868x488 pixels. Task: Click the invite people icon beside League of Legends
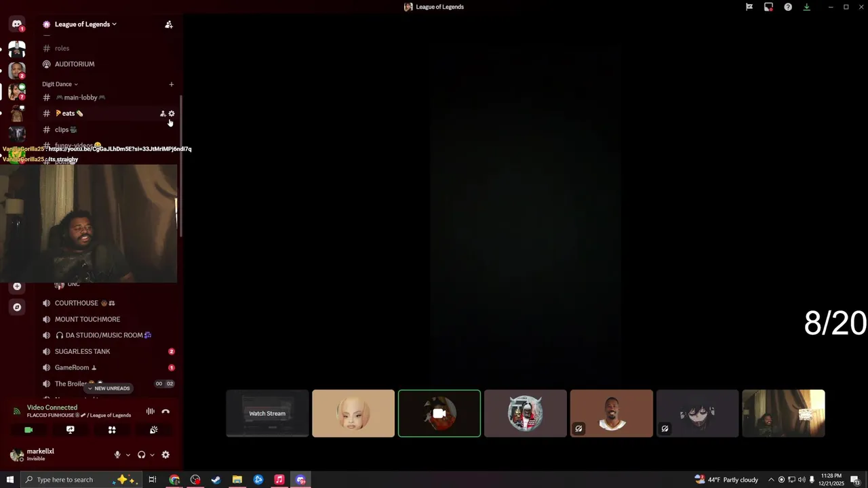169,24
